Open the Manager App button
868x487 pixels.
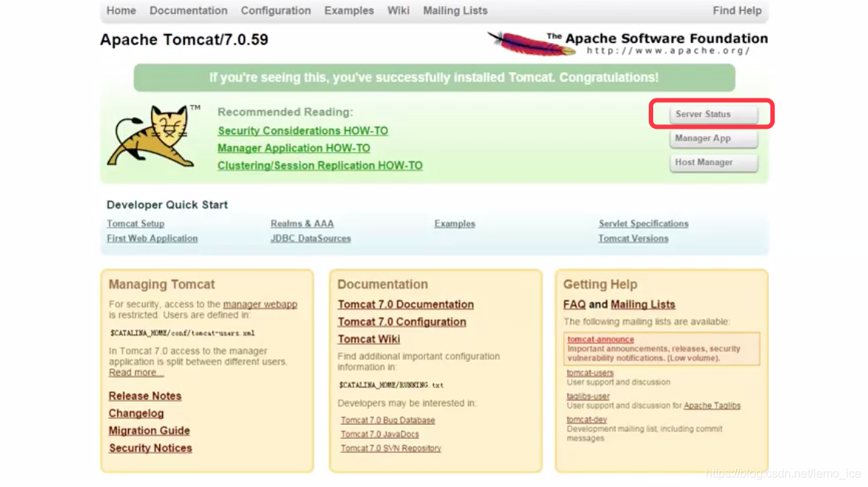[x=713, y=138]
